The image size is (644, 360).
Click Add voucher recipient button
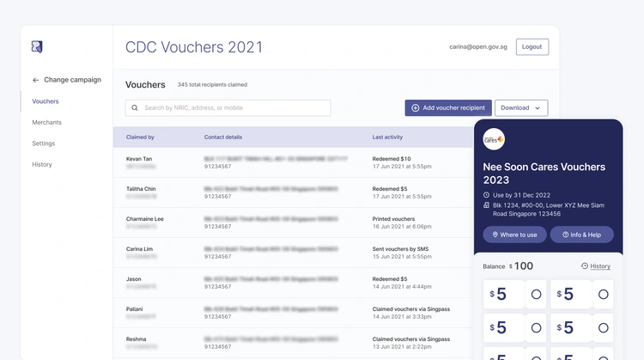click(x=448, y=107)
